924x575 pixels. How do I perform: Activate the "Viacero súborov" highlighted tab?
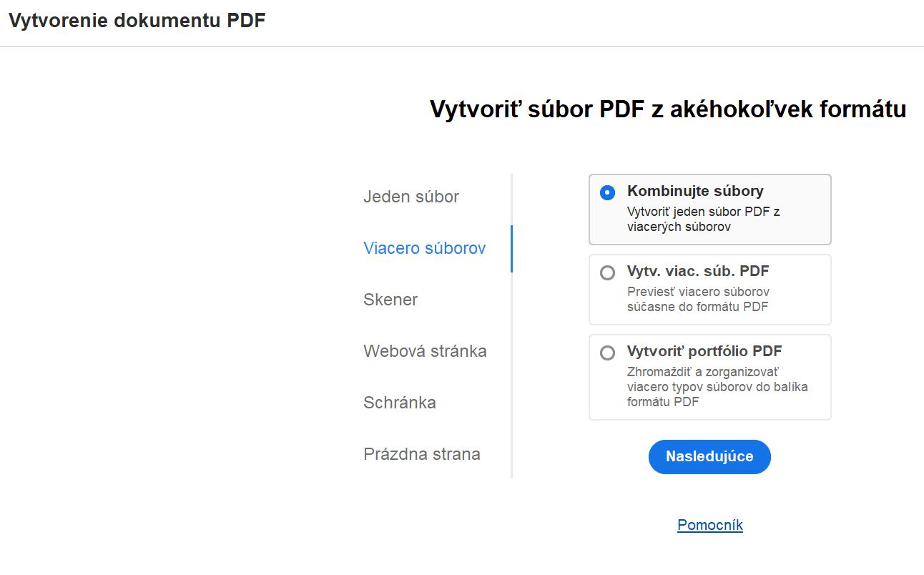point(424,248)
